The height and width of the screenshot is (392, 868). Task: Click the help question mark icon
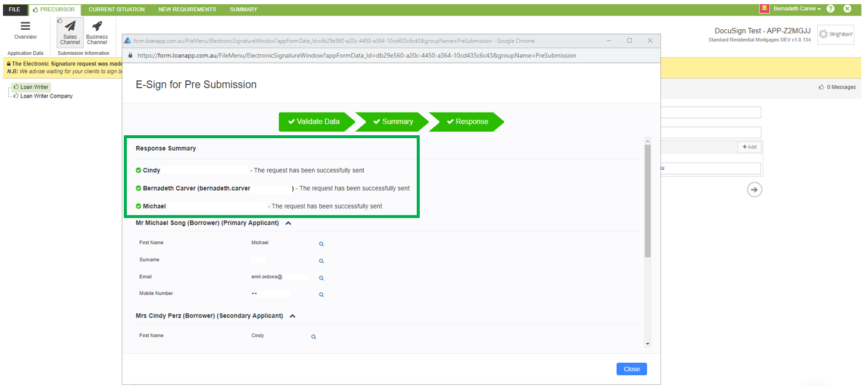coord(830,9)
